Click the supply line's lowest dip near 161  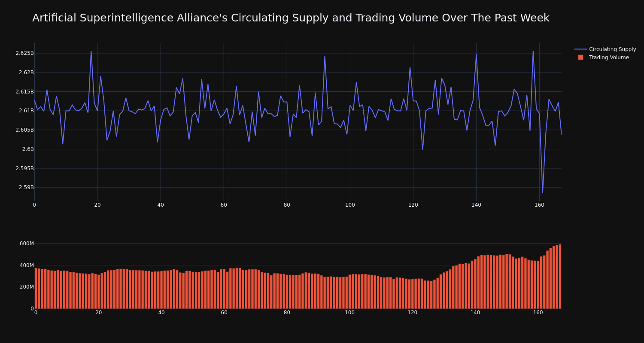543,193
